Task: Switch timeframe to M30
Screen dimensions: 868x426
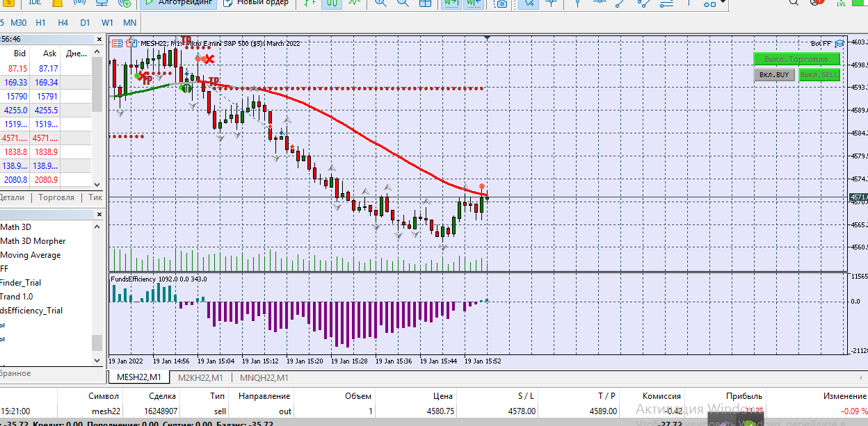Action: point(18,23)
